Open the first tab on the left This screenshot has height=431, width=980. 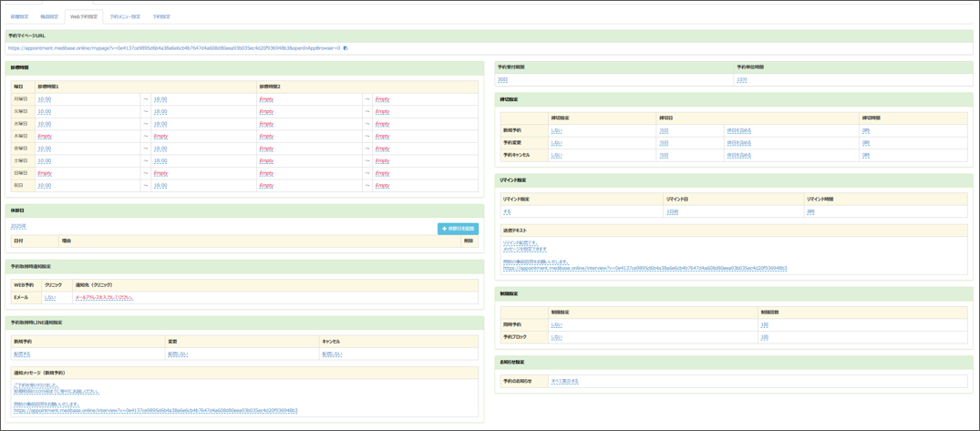point(19,16)
